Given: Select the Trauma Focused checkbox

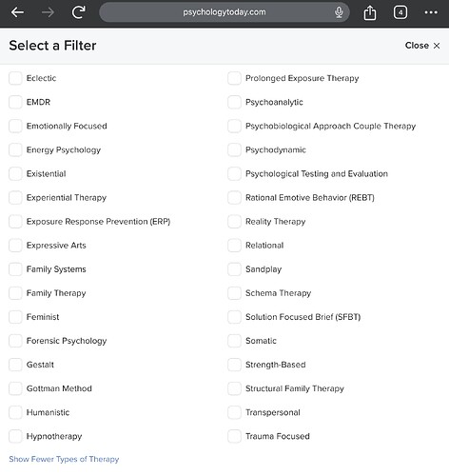Looking at the screenshot, I should pos(234,436).
